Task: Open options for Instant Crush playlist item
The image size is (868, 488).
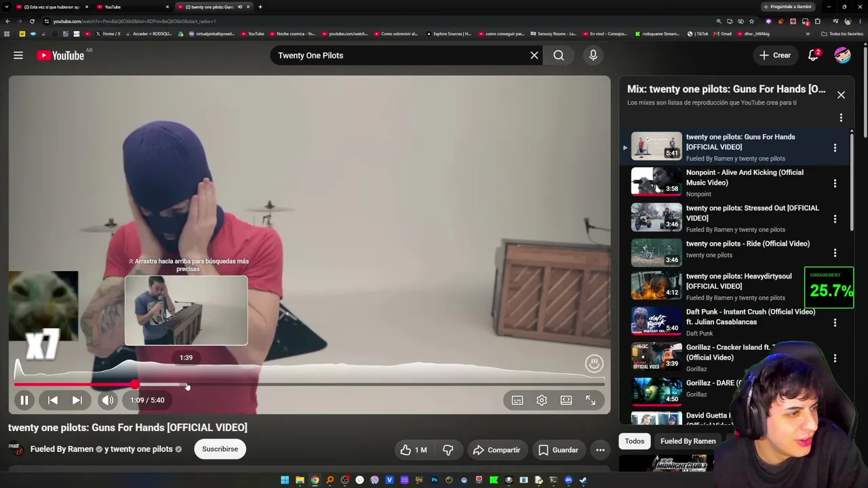Action: click(x=835, y=323)
